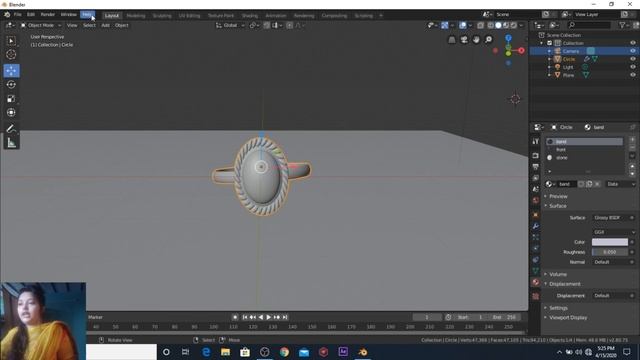Image resolution: width=640 pixels, height=360 pixels.
Task: Switch to the UV Editing workspace tab
Action: 189,16
